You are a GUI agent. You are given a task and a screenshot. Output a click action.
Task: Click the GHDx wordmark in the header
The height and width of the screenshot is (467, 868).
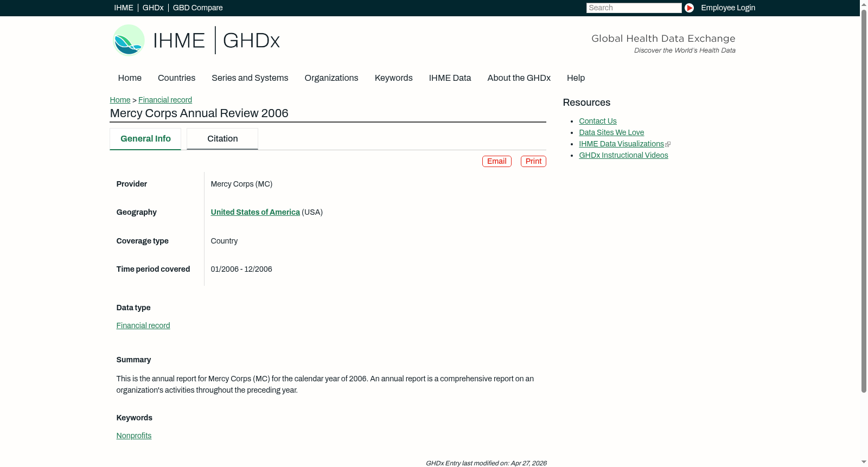[251, 41]
